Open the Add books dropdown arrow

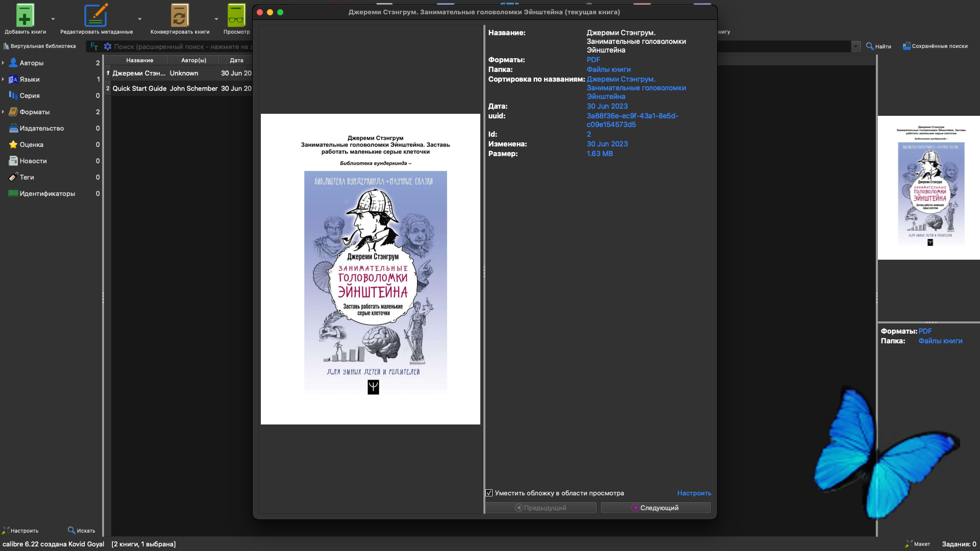pyautogui.click(x=53, y=19)
